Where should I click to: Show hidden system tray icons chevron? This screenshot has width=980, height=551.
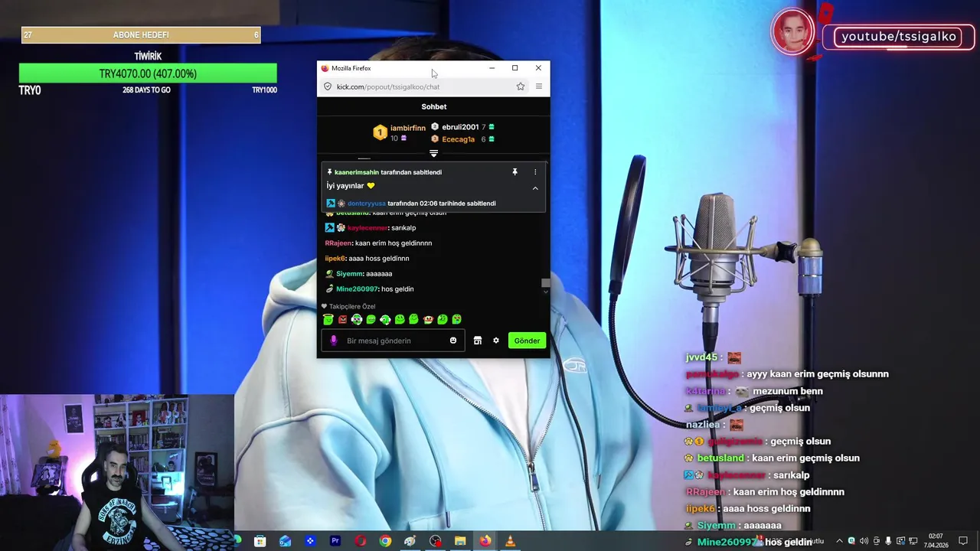pos(839,541)
